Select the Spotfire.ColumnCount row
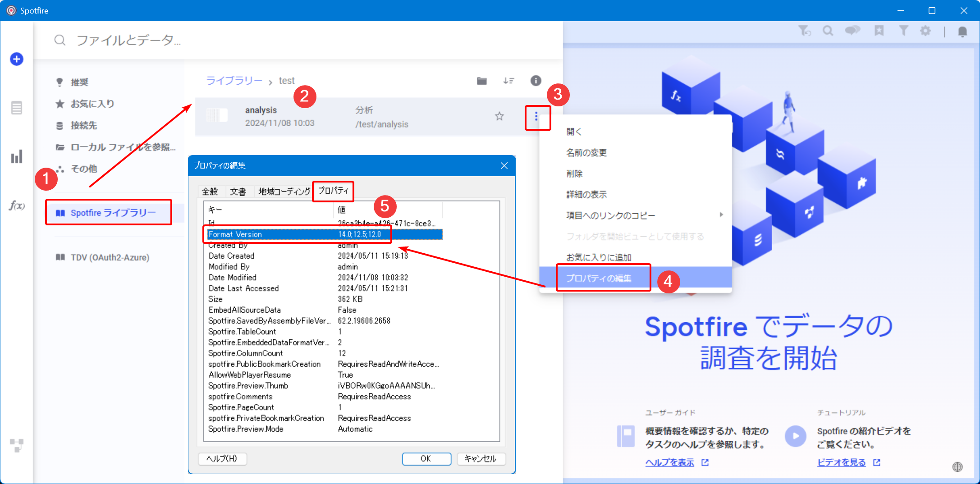The image size is (980, 484). click(325, 353)
